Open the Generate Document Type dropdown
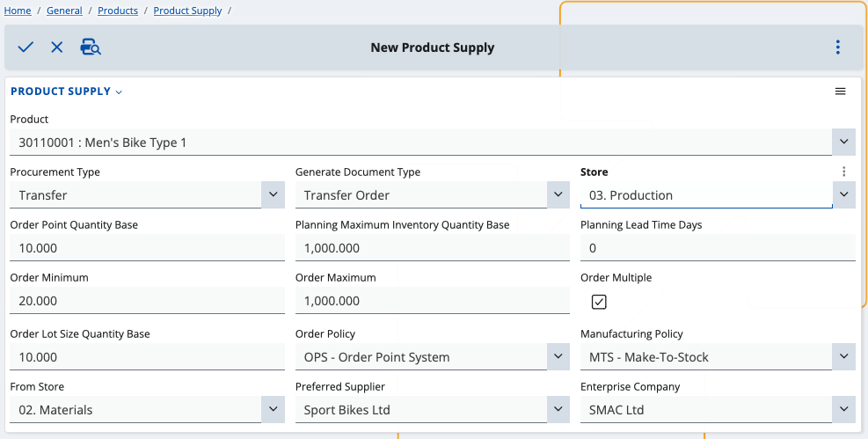Screen dimensions: 868x439 pyautogui.click(x=558, y=194)
